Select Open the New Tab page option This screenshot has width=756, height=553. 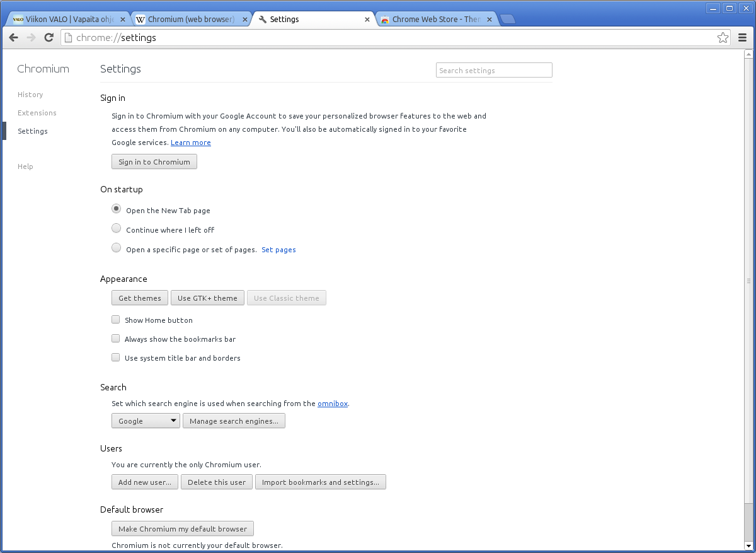click(116, 209)
